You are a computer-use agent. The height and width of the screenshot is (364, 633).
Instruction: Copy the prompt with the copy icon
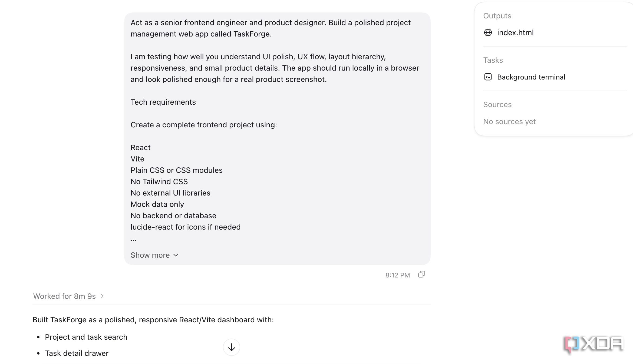click(421, 274)
